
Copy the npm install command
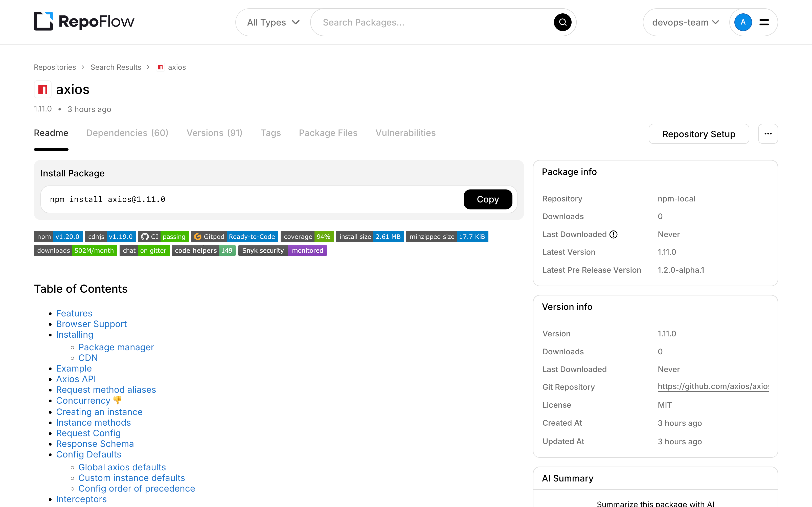[488, 199]
